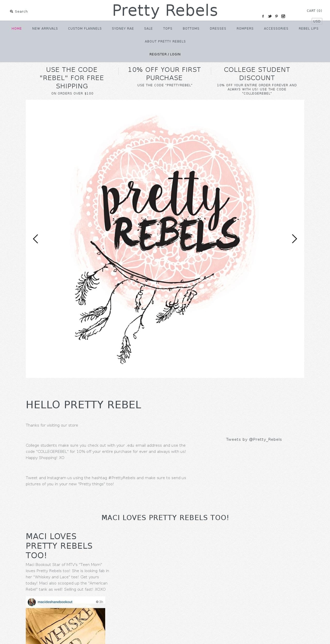
Task: Select REBEL LIPS from the navigation
Action: pos(308,29)
